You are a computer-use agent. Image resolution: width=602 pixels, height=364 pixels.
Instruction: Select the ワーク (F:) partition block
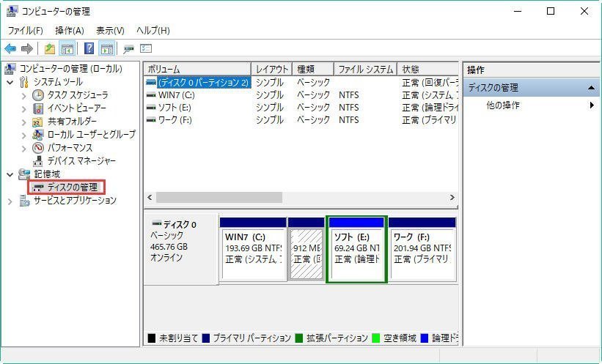point(422,249)
